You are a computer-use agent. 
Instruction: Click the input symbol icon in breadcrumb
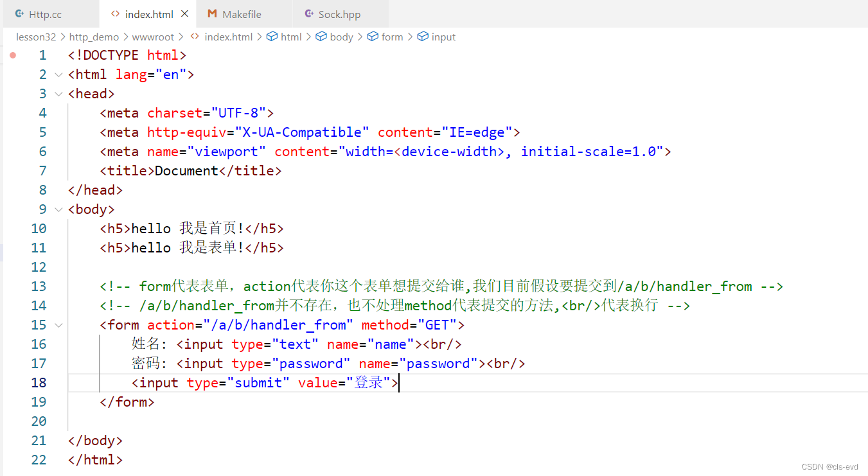tap(423, 37)
